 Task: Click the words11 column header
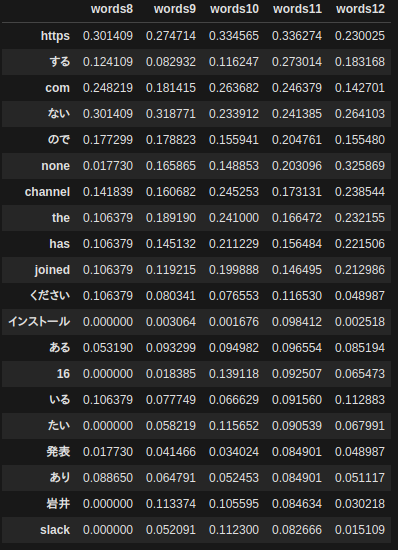click(297, 9)
